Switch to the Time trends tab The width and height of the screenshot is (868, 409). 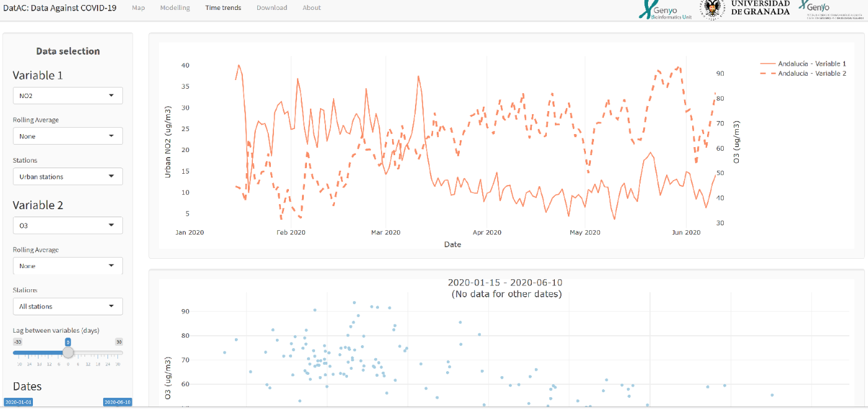tap(223, 7)
